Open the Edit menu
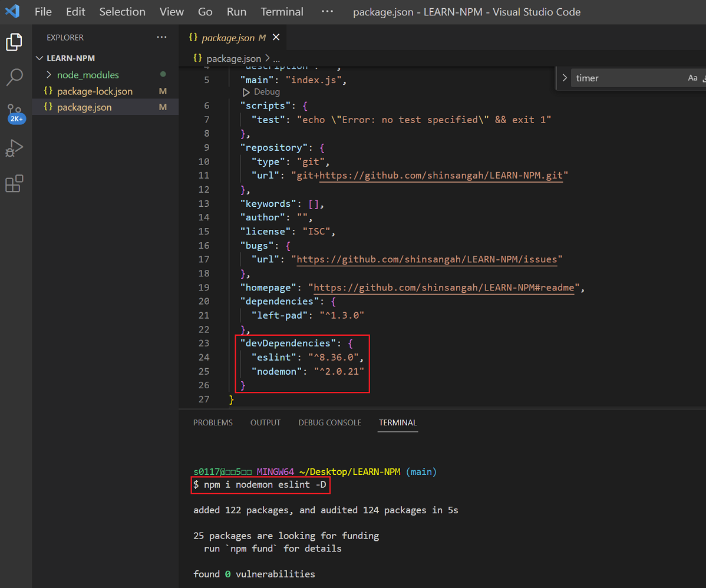 75,12
